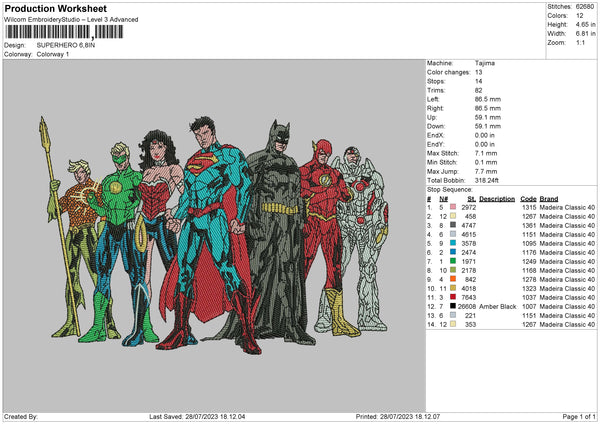Click the 'Last Saved: 28/07/2023 18.12.04' footer text

(x=197, y=416)
